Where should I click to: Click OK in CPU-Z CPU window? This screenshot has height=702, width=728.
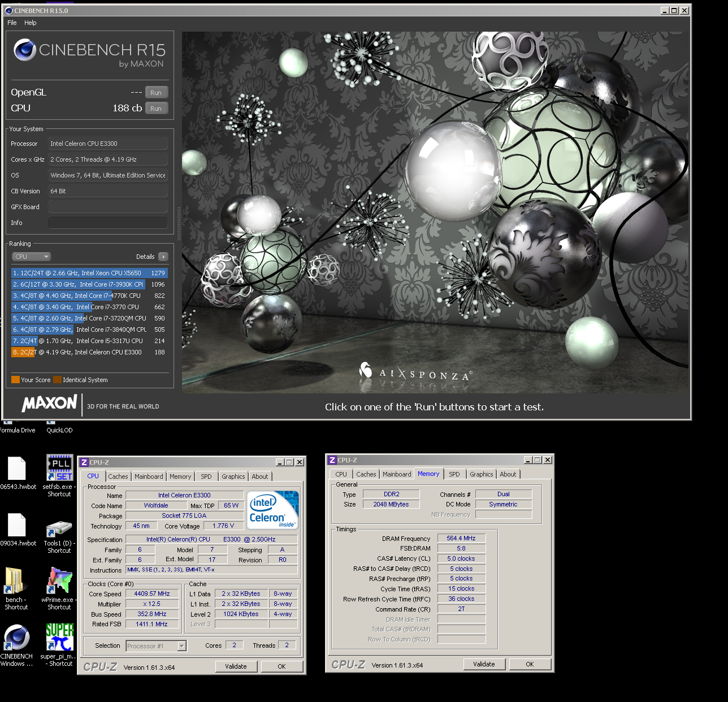pos(281,666)
